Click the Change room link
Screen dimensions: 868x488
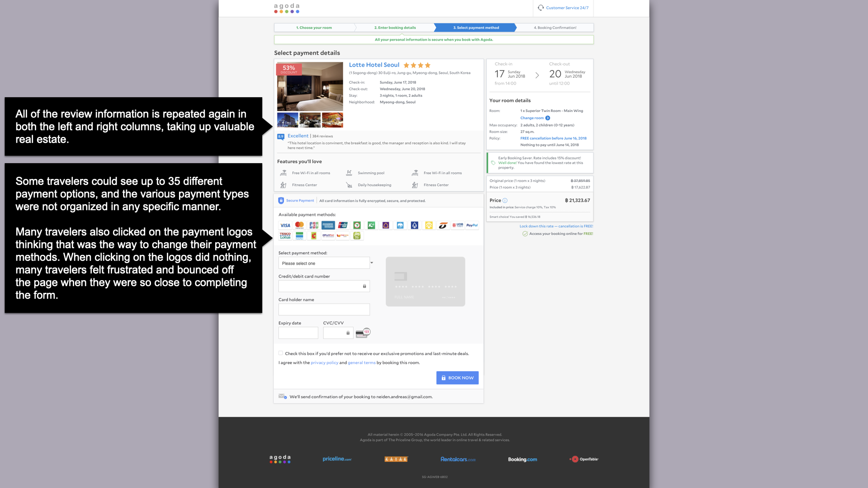click(532, 118)
